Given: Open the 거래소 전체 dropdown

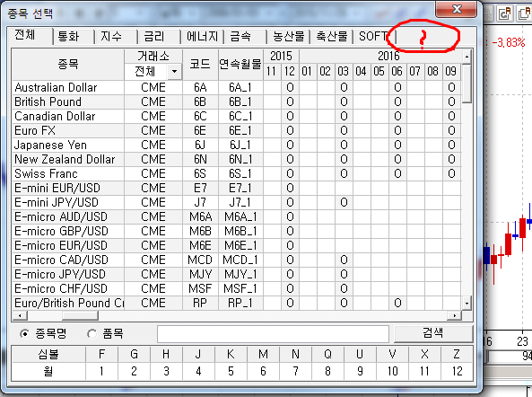Looking at the screenshot, I should coord(174,72).
